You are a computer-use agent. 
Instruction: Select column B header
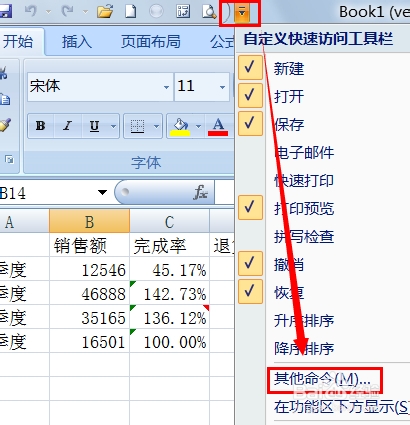point(89,221)
